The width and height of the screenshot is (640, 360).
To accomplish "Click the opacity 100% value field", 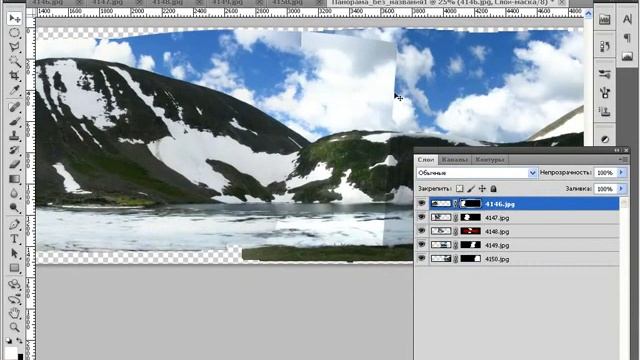I will tap(605, 173).
